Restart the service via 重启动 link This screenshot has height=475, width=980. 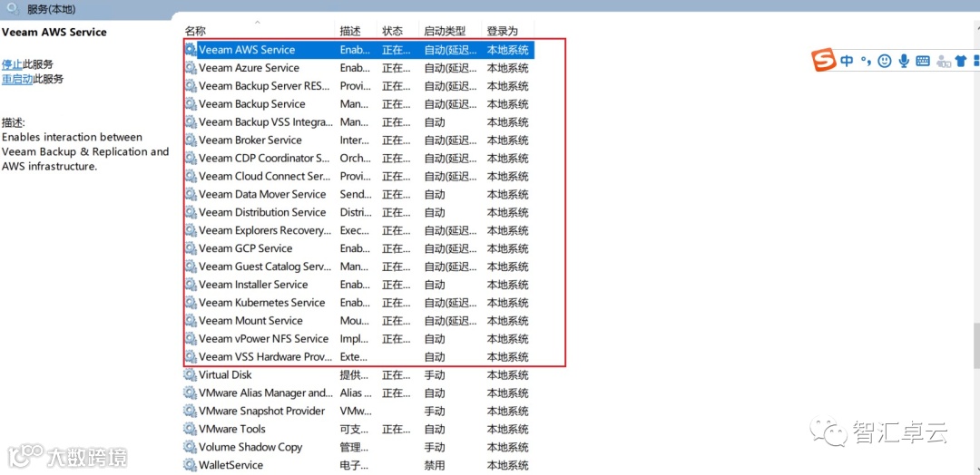[x=17, y=79]
